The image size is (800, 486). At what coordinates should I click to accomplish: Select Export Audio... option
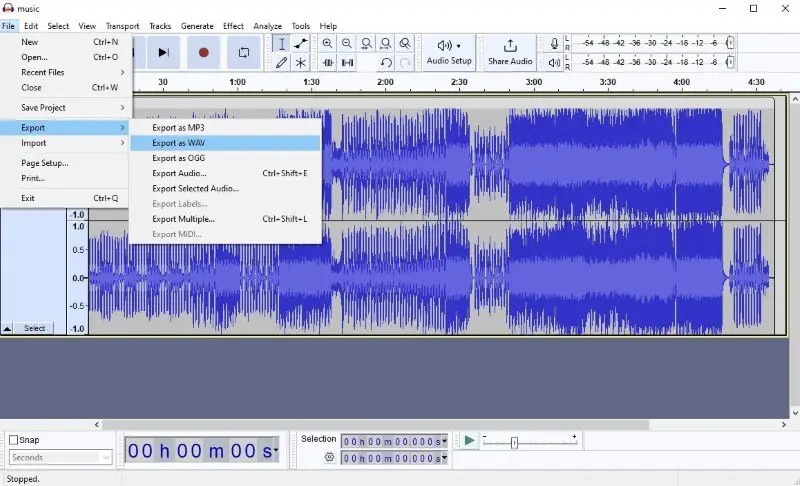(226, 173)
